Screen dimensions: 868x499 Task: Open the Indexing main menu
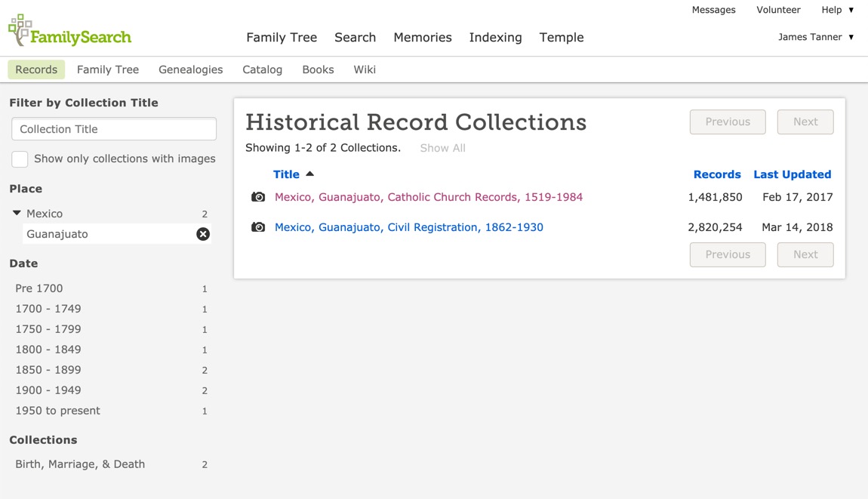(x=495, y=37)
